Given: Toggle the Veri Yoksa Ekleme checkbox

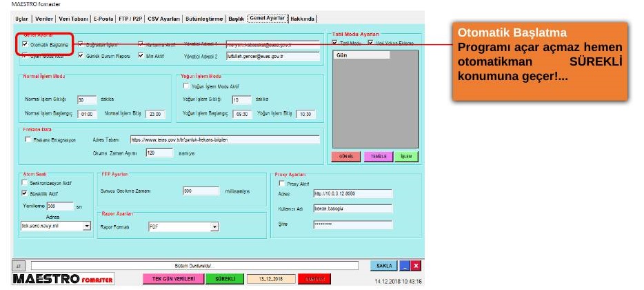Looking at the screenshot, I should [370, 43].
